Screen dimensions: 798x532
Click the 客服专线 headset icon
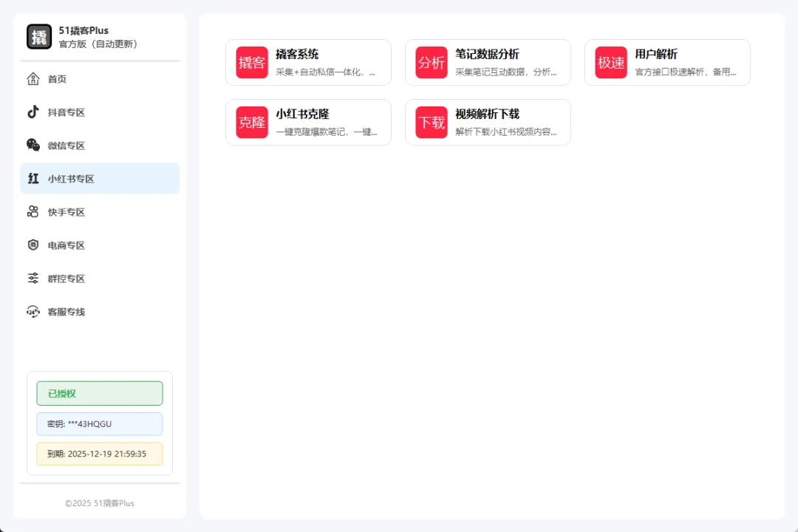tap(33, 311)
